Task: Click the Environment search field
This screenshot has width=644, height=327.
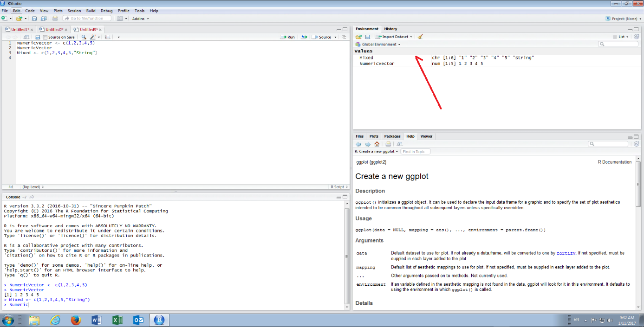Action: coord(618,44)
